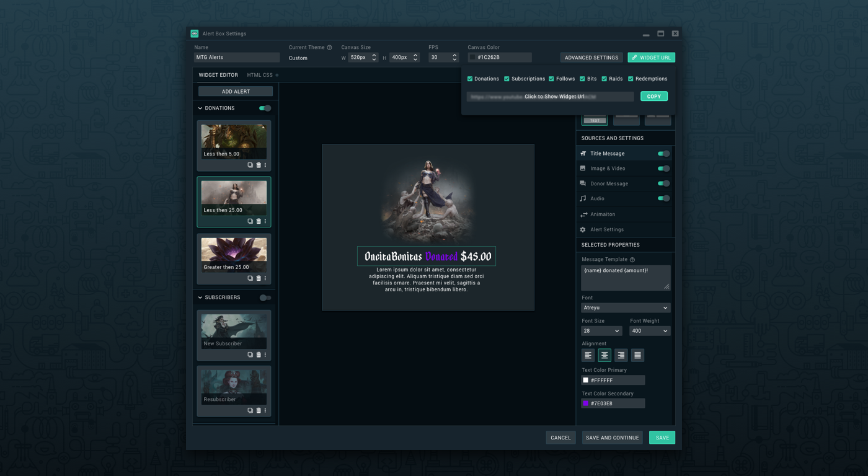Click the Current Theme help icon
Image resolution: width=868 pixels, height=476 pixels.
(x=329, y=48)
